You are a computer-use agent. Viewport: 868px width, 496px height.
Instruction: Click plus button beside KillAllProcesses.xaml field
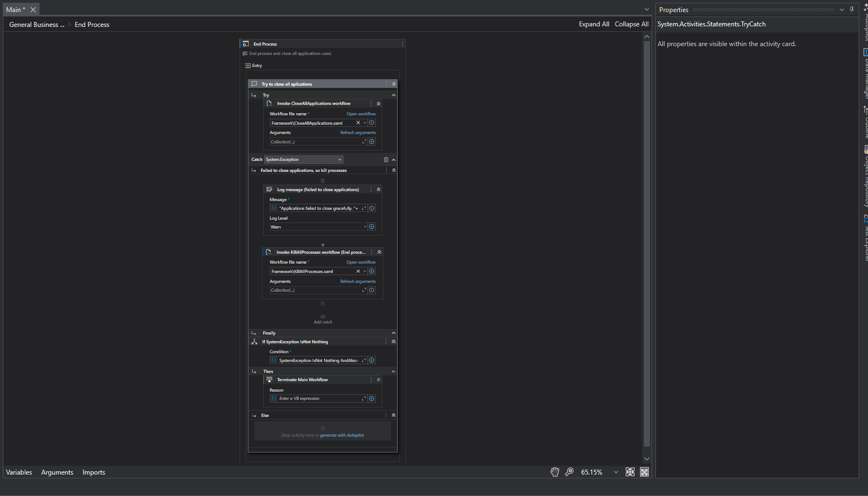[372, 271]
